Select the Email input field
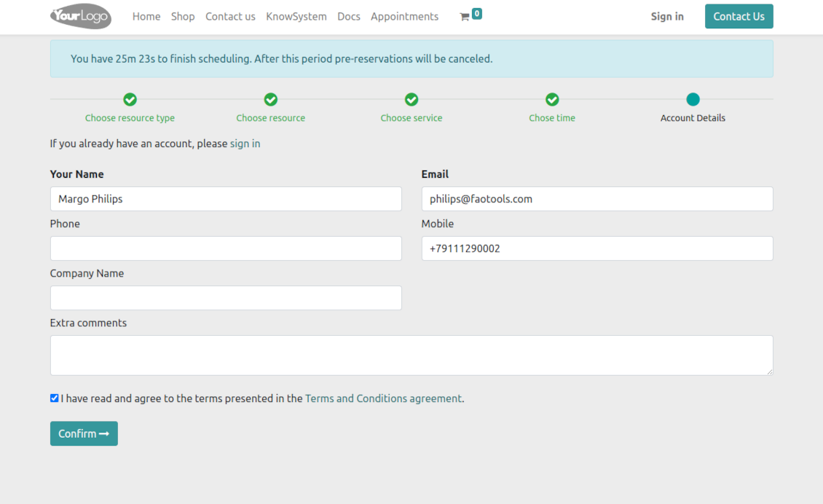The width and height of the screenshot is (823, 504). point(597,199)
